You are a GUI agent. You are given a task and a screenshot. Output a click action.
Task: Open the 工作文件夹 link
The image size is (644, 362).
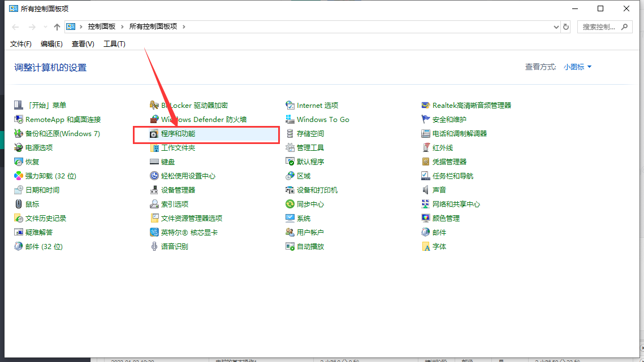point(178,148)
